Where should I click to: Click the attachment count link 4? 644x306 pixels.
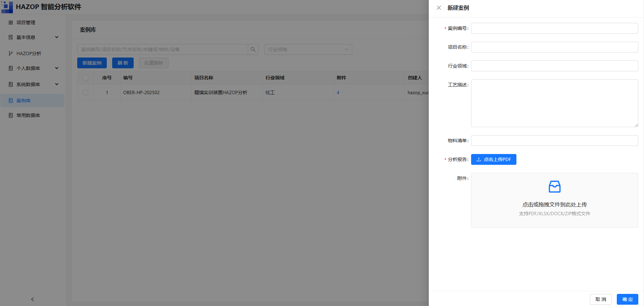338,92
